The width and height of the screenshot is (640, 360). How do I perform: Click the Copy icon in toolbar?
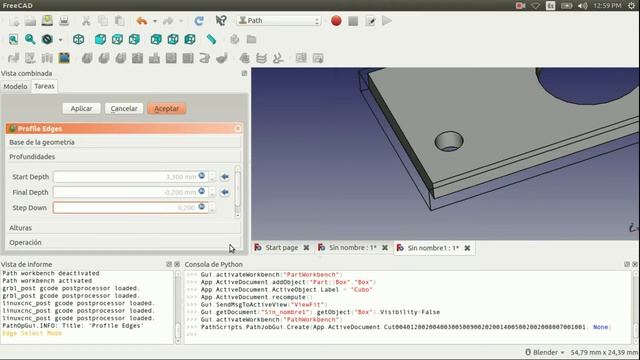(103, 21)
